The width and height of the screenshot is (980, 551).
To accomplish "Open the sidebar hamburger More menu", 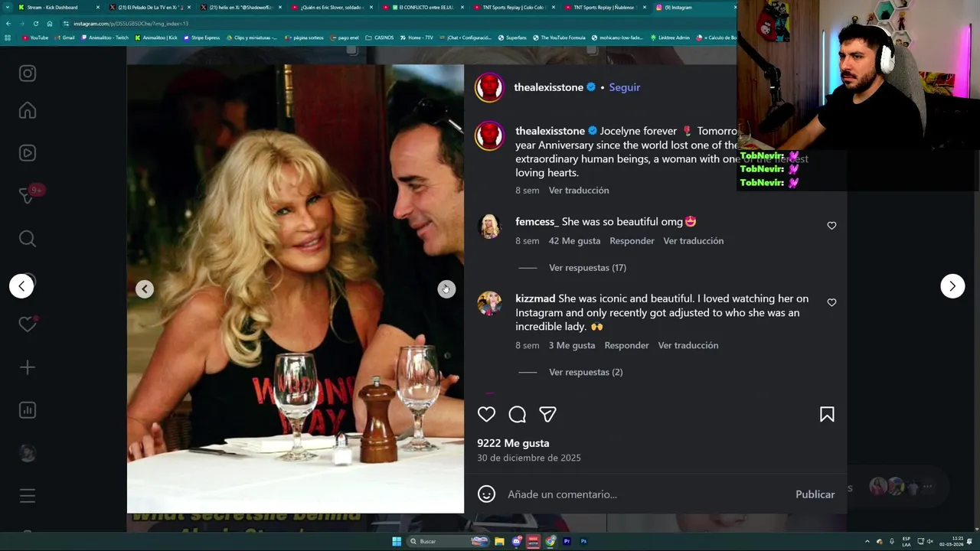I will pyautogui.click(x=28, y=496).
